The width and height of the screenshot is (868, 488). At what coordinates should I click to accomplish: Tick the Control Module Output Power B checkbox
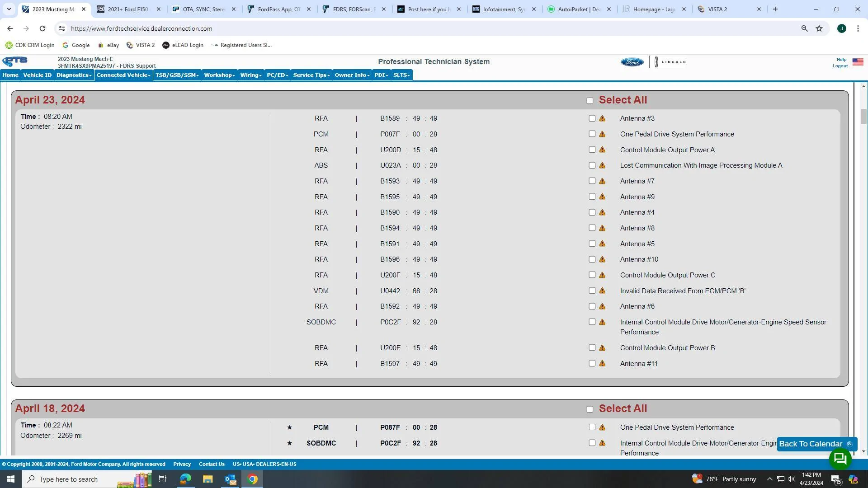pyautogui.click(x=592, y=347)
